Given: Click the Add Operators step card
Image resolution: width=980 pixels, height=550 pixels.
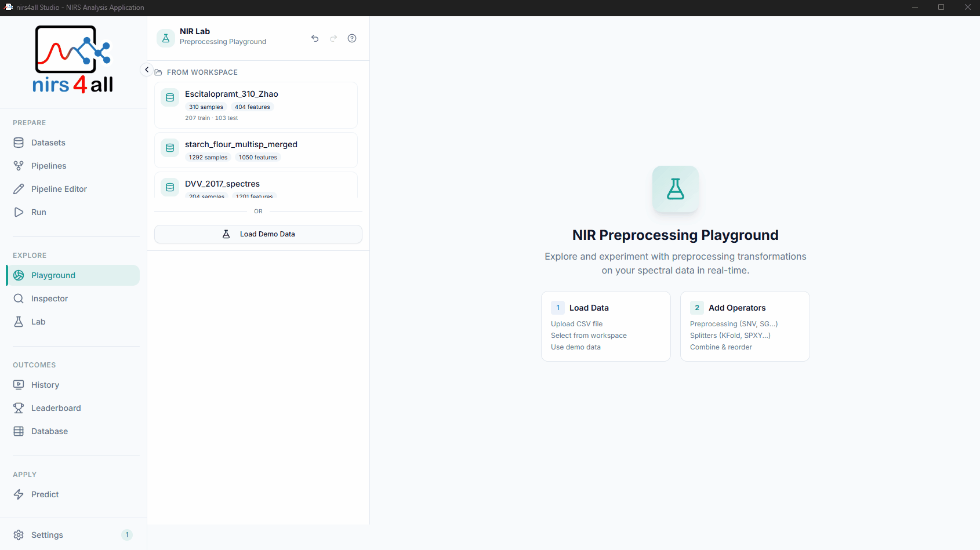Looking at the screenshot, I should point(745,326).
